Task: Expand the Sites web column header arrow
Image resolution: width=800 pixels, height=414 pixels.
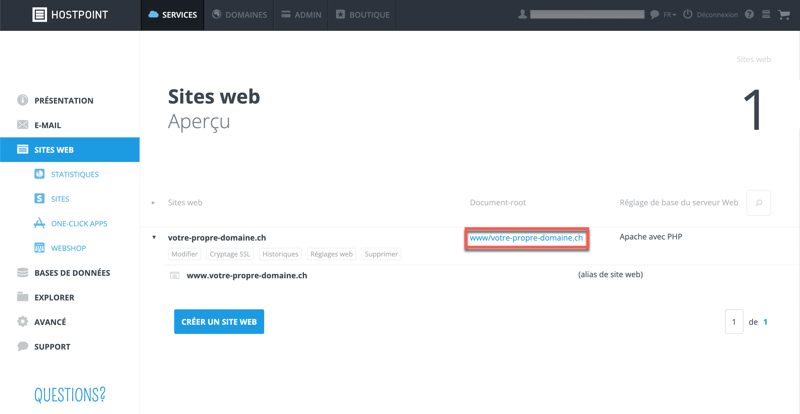Action: point(153,203)
